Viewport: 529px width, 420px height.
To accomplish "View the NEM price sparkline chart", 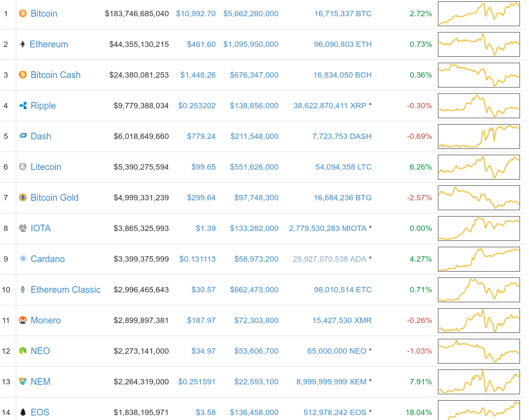I will pos(479,382).
